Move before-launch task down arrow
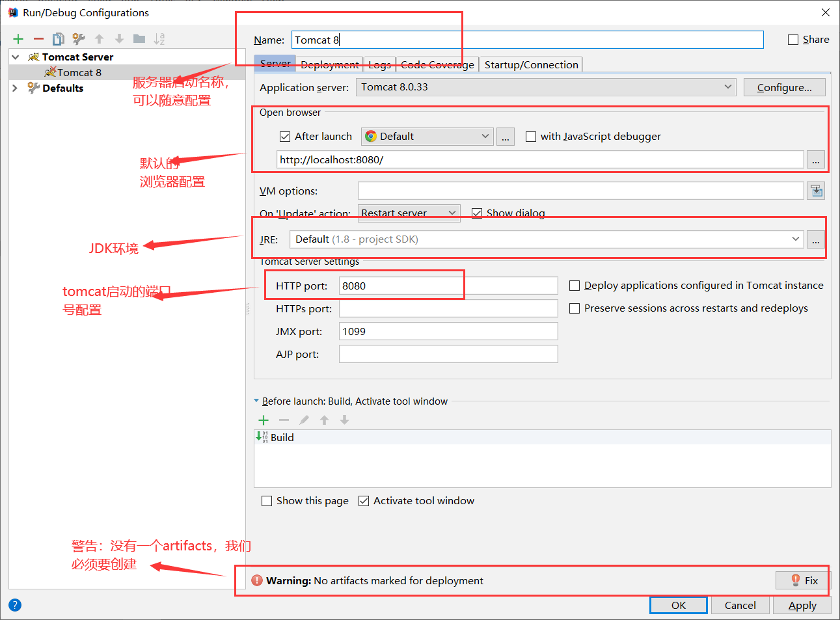The width and height of the screenshot is (840, 620). pos(344,420)
